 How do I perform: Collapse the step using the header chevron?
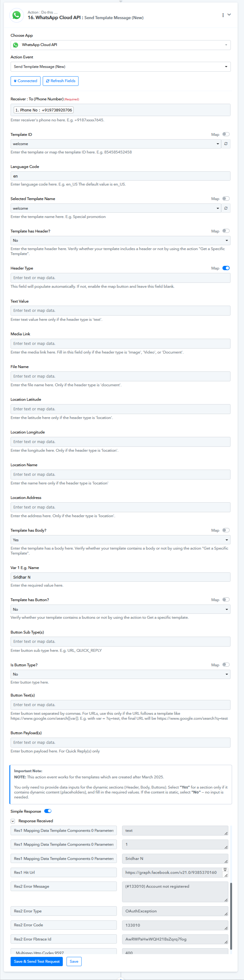(x=229, y=15)
